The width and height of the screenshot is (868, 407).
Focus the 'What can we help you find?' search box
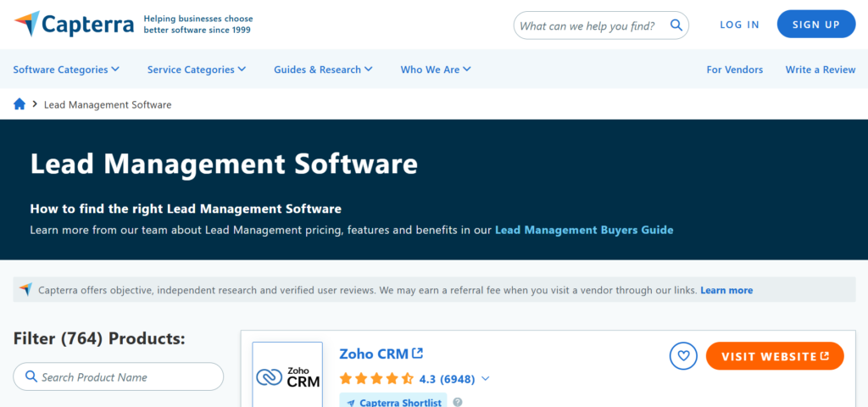[x=601, y=25]
